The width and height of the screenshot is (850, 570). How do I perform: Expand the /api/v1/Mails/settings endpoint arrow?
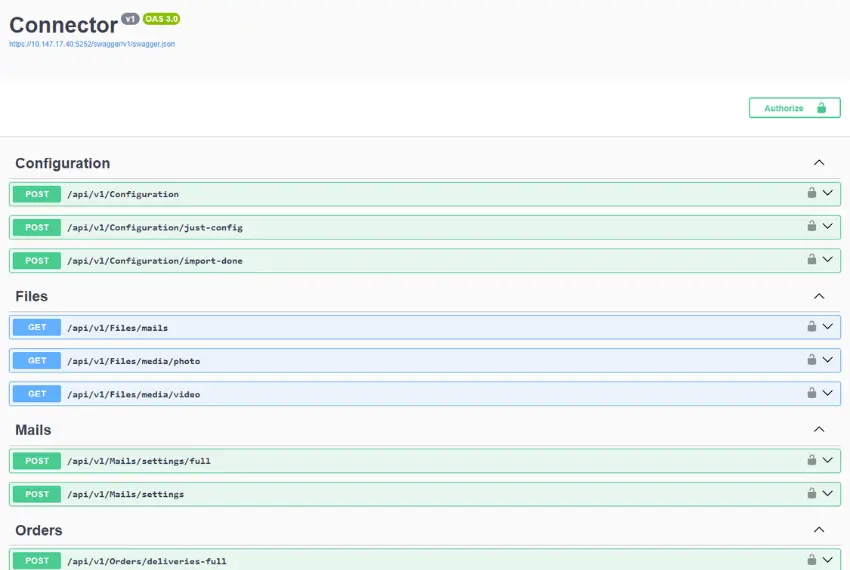(x=828, y=493)
